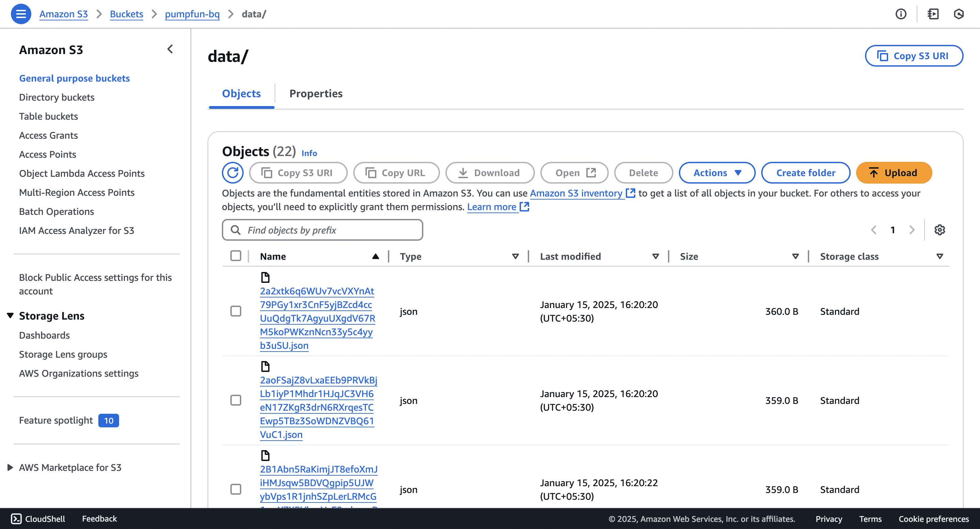The width and height of the screenshot is (980, 529).
Task: Click the Download button
Action: 490,173
